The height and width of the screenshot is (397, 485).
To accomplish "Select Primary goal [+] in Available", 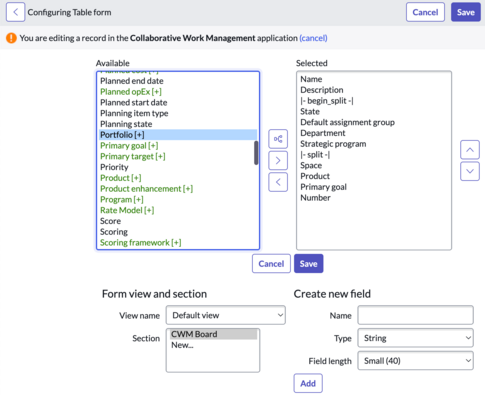I will tap(178, 145).
